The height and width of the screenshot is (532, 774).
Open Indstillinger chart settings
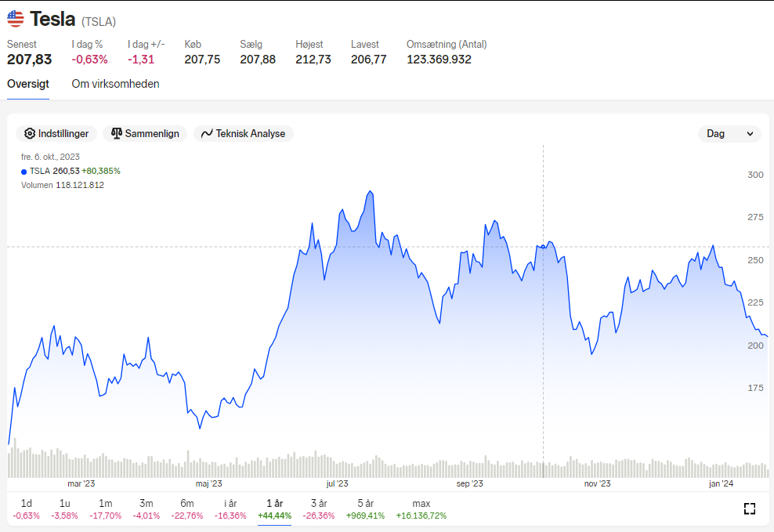point(56,134)
